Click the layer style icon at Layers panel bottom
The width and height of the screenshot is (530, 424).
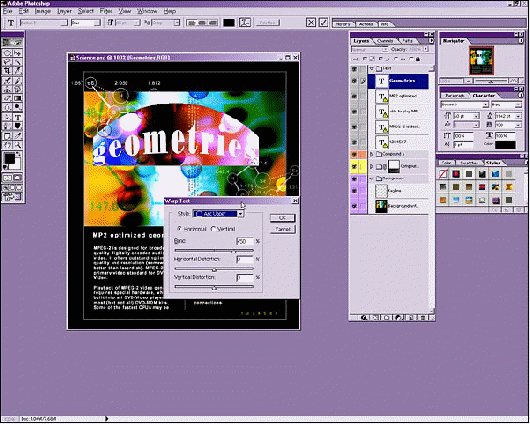click(364, 317)
